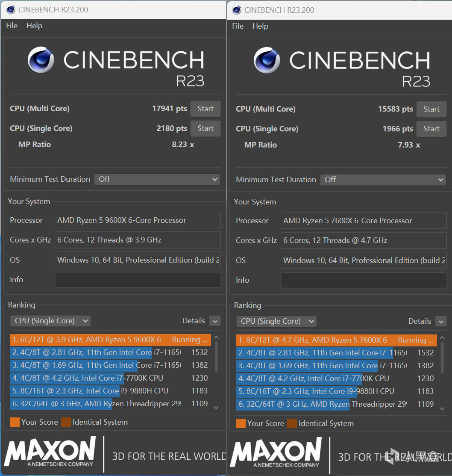Open CPU (Single Core) ranking dropdown, right window
Screen dimensions: 452x476
point(276,321)
